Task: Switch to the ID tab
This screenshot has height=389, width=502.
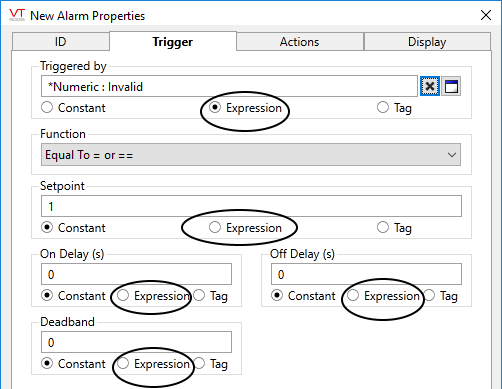Action: tap(61, 42)
